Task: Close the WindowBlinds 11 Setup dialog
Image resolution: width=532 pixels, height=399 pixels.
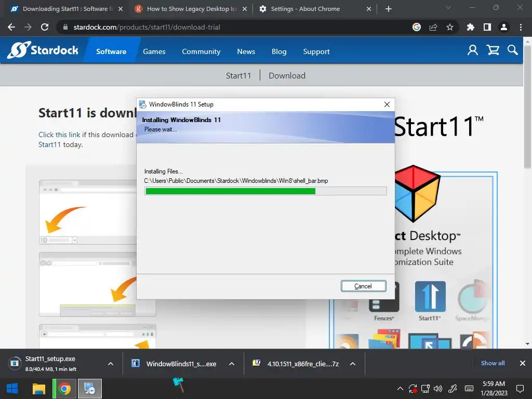Action: (387, 104)
